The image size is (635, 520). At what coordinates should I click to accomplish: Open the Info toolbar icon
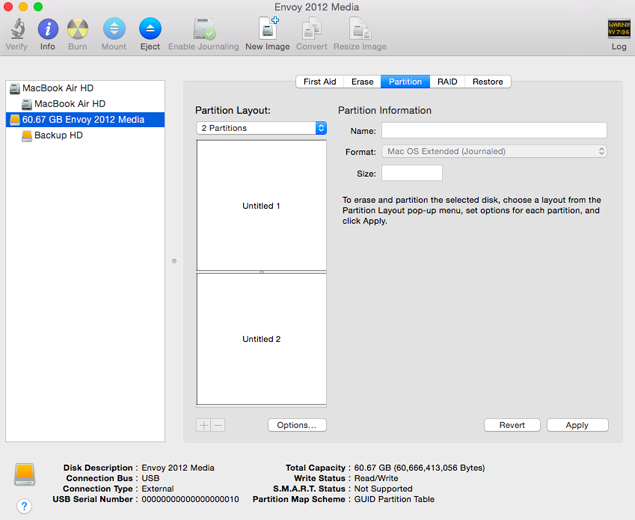tap(48, 29)
